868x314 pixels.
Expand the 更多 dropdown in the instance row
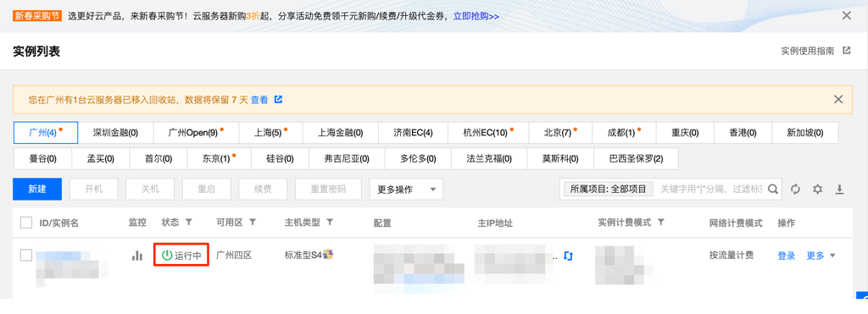click(x=821, y=256)
